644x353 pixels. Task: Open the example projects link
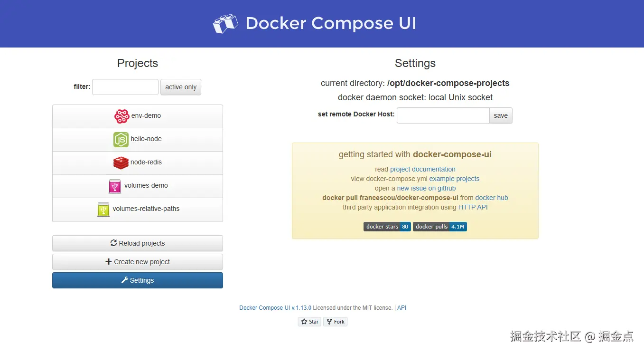pos(454,179)
